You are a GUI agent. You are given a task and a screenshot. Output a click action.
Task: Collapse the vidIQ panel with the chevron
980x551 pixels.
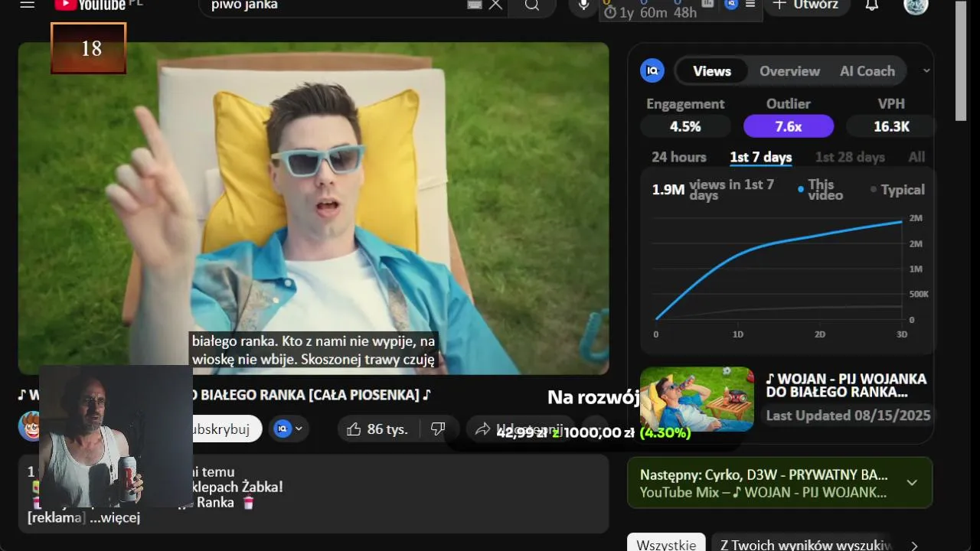926,70
